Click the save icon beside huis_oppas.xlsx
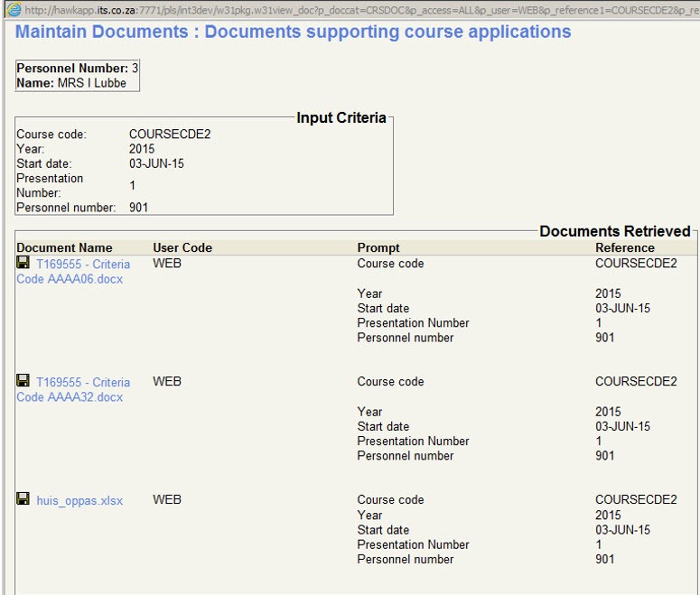The width and height of the screenshot is (700, 595). (x=23, y=499)
